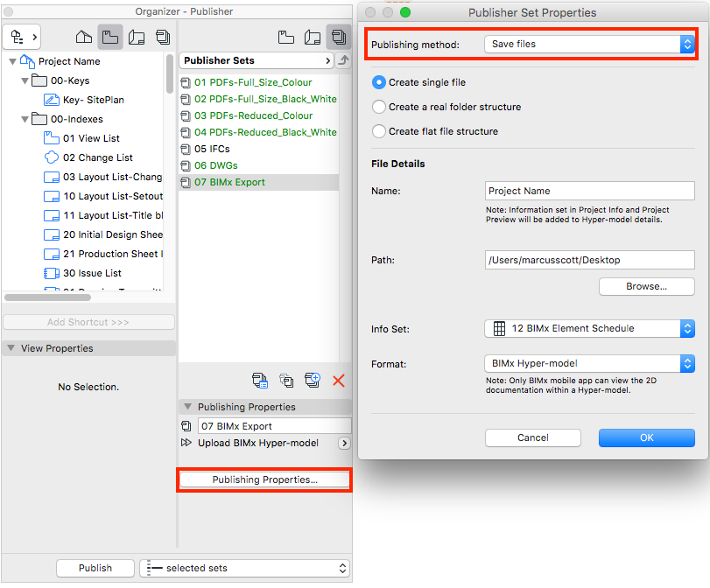The width and height of the screenshot is (710, 588).
Task: Click the 30 Issue List icon
Action: (51, 273)
